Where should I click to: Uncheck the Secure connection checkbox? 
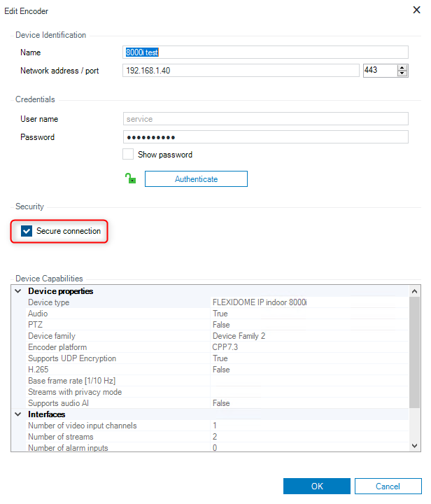[x=27, y=231]
